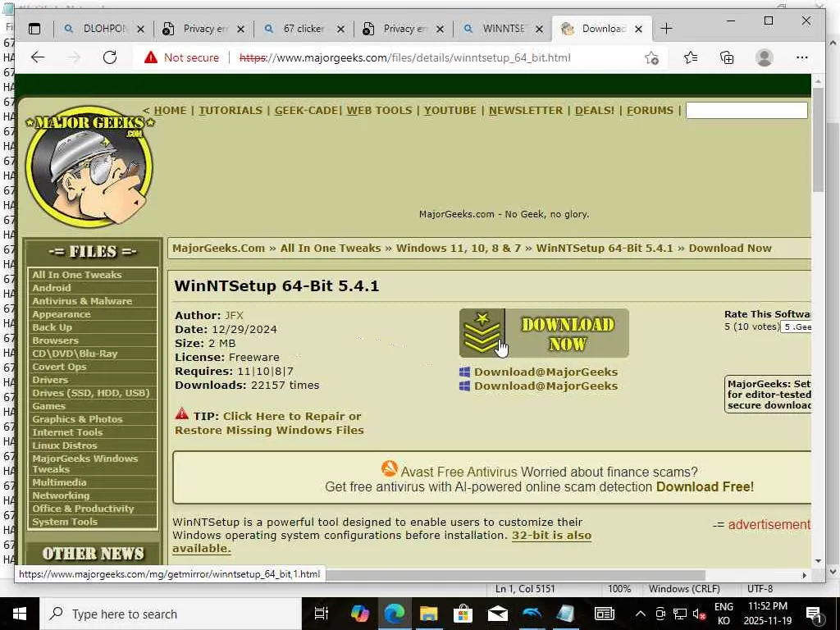840x630 pixels.
Task: Close the DLOHPOI search tab
Action: click(x=140, y=29)
